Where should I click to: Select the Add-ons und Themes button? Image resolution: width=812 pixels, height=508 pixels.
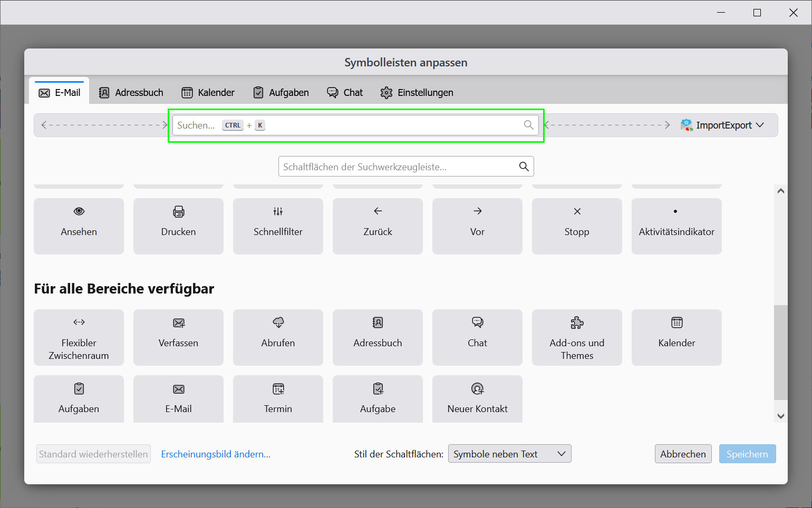(577, 337)
